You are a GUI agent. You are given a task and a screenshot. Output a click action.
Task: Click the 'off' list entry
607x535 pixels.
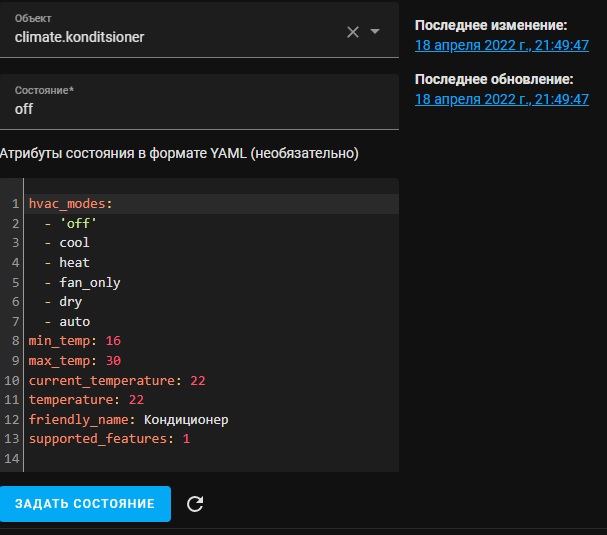pyautogui.click(x=78, y=223)
